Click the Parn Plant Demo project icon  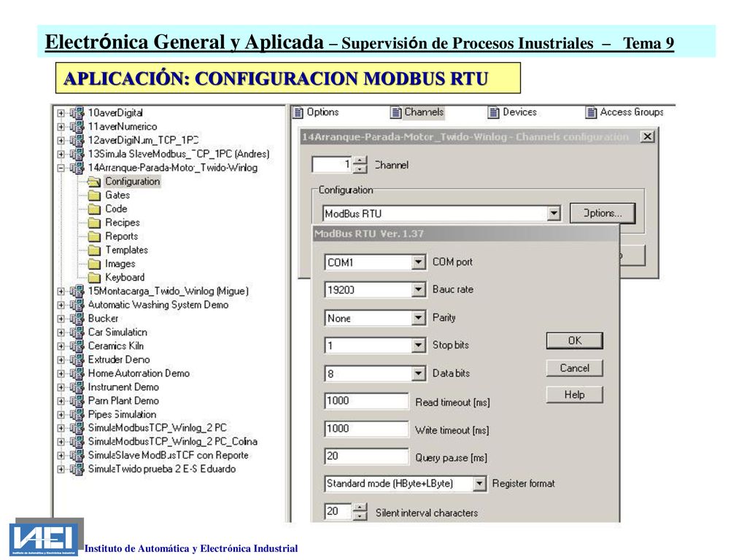(77, 401)
